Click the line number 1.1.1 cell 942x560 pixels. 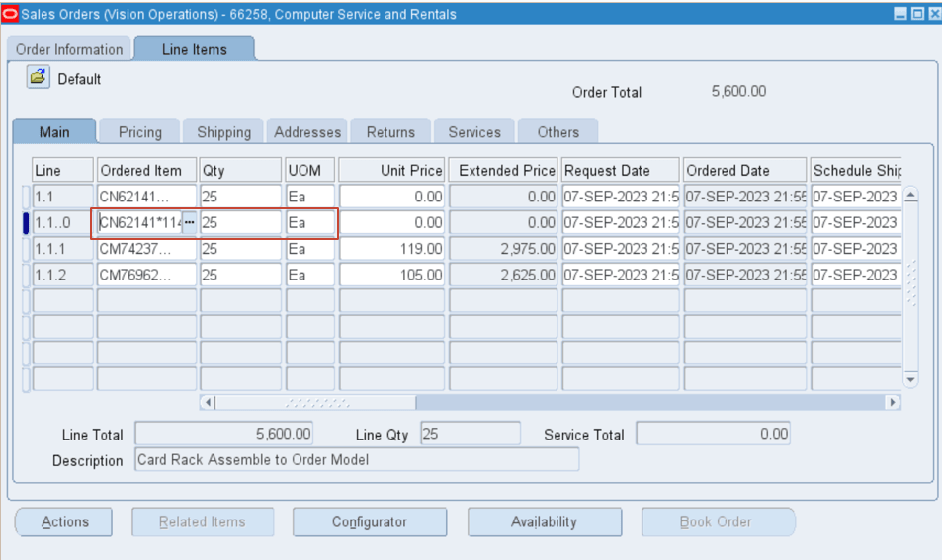(62, 249)
